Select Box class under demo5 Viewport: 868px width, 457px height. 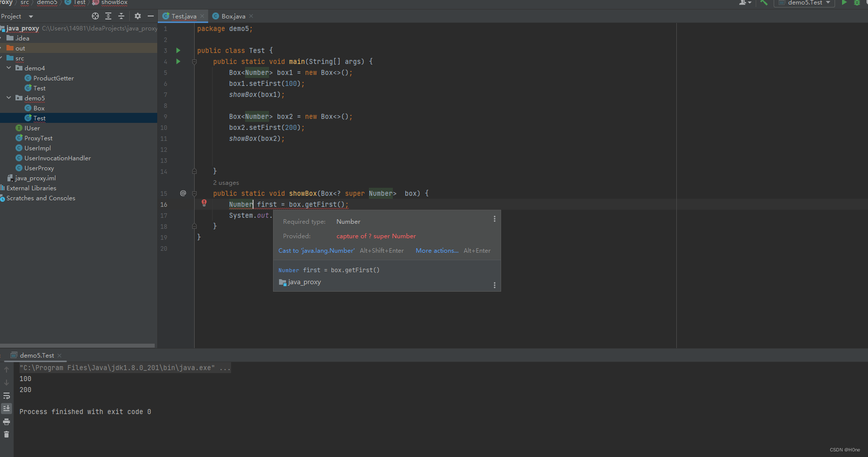(x=39, y=108)
